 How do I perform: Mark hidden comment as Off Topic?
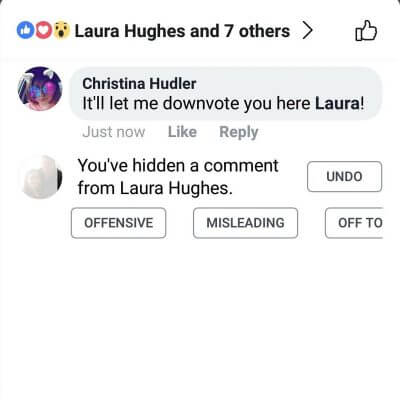[x=354, y=223]
